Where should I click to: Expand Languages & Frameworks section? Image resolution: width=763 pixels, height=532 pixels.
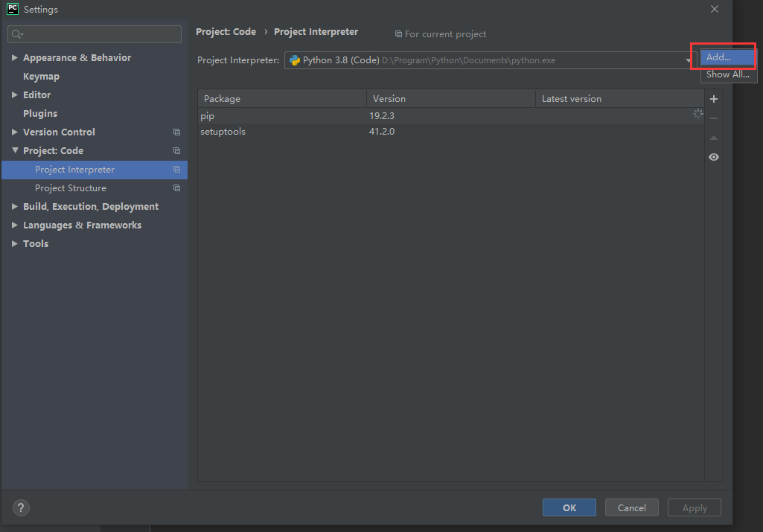15,225
